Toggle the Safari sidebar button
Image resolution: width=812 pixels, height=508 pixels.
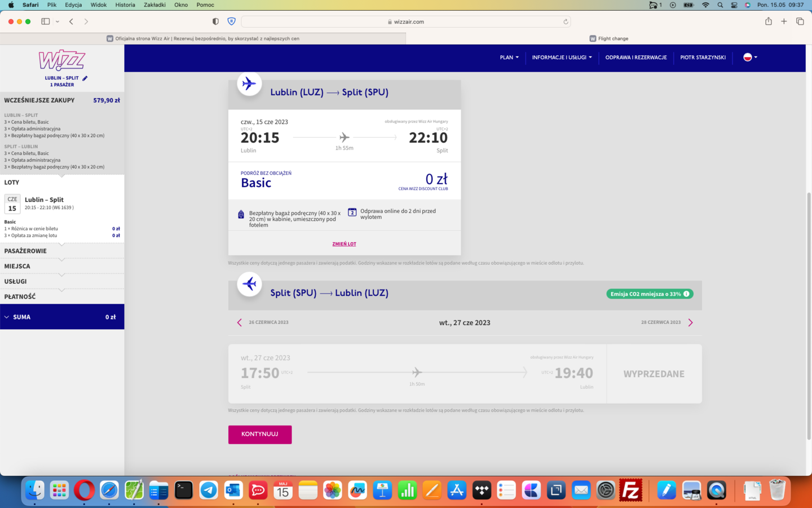click(46, 21)
